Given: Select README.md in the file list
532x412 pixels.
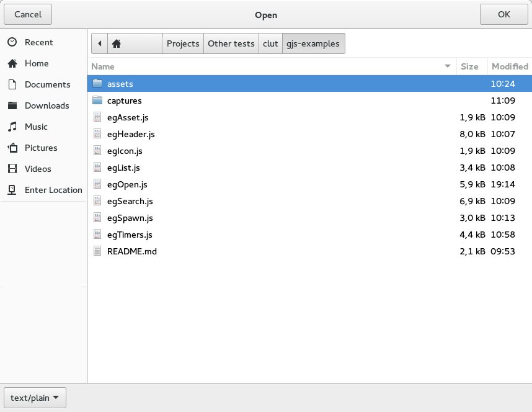Looking at the screenshot, I should pos(309,251).
